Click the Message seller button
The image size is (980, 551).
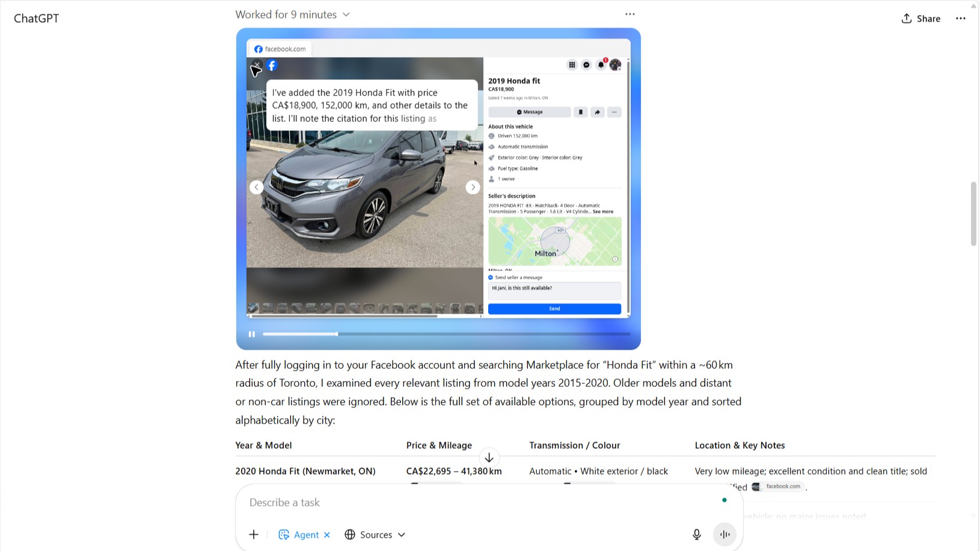530,112
